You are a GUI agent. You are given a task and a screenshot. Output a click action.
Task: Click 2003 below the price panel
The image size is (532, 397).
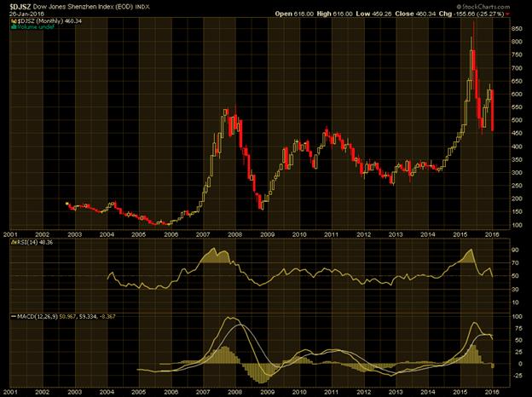coord(74,234)
